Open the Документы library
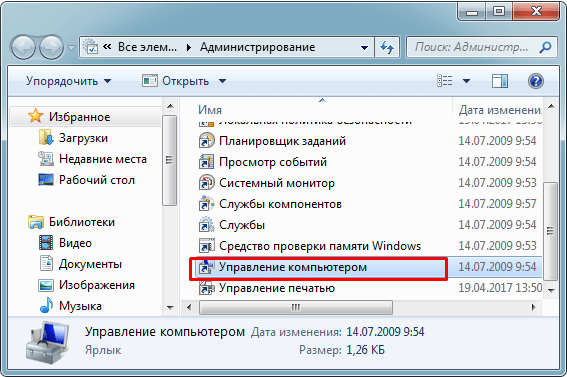567x377 pixels. (x=90, y=264)
